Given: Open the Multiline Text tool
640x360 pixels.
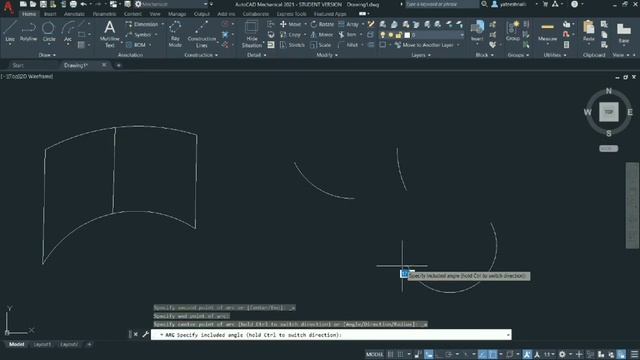Looking at the screenshot, I should [109, 34].
